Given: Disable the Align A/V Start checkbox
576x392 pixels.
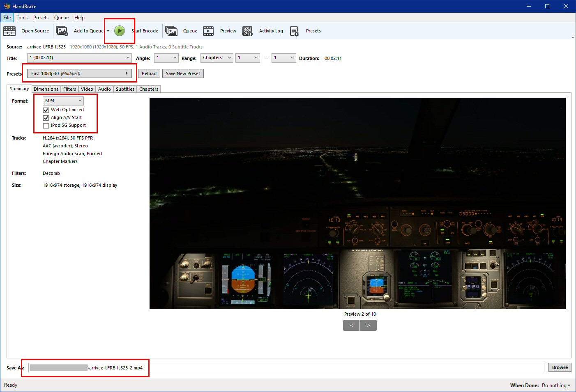Looking at the screenshot, I should [x=46, y=118].
